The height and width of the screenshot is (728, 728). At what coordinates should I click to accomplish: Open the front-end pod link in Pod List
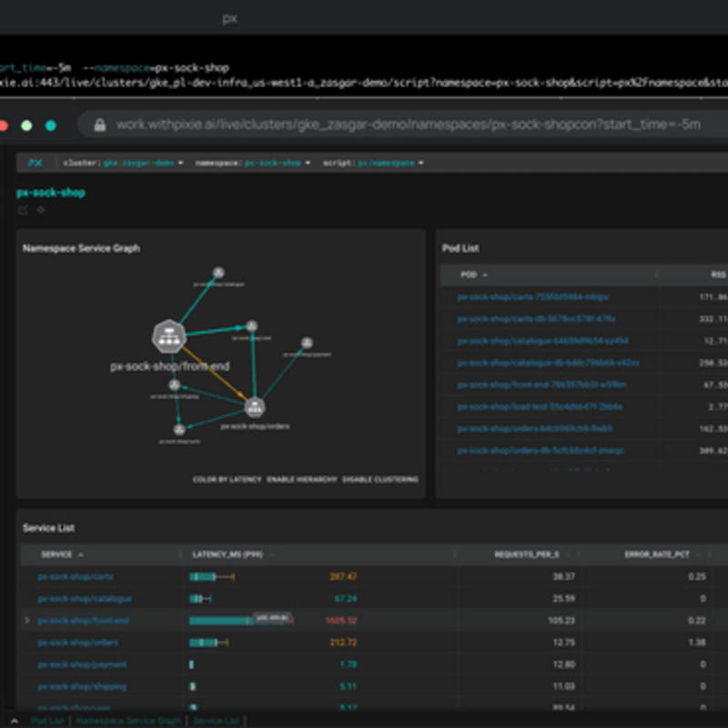pos(541,384)
